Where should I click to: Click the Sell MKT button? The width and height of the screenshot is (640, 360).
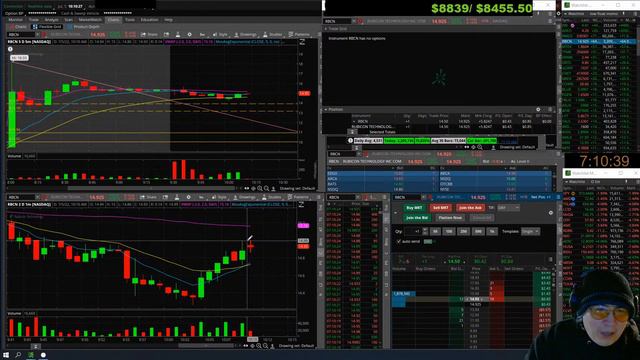441,208
